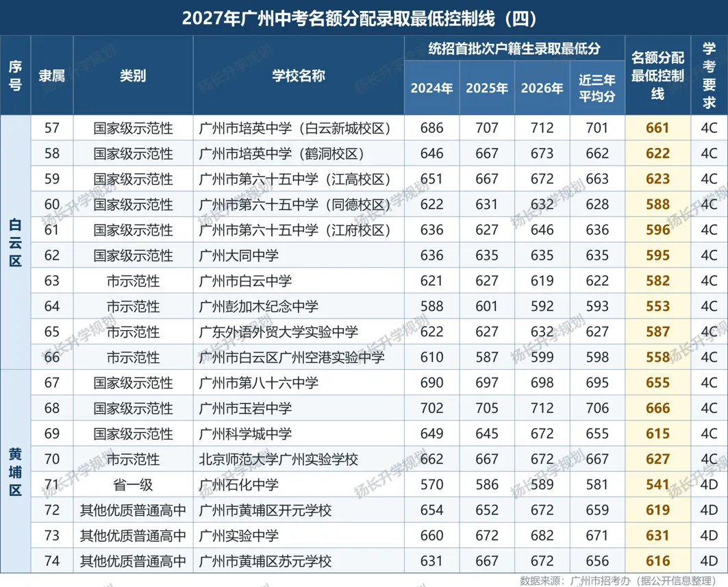Viewport: 728px width, 587px height.
Task: Click the school name 广州彭加木纪念中学
Action: pos(259,306)
